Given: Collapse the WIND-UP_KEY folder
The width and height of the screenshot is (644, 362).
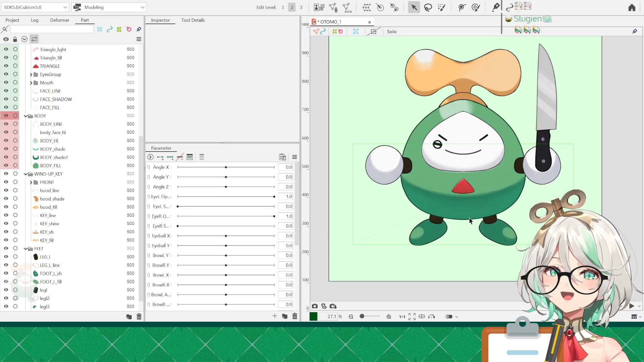Looking at the screenshot, I should pyautogui.click(x=25, y=174).
